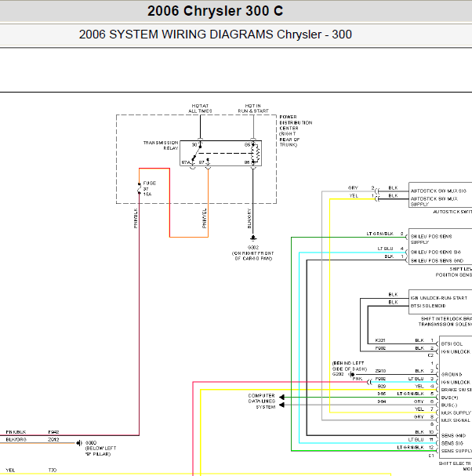Click relay terminal label 87A
Screen dimensions: 472x476
(186, 162)
